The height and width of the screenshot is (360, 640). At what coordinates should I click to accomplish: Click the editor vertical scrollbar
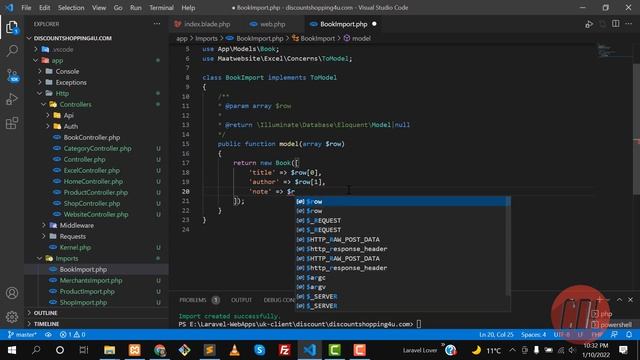point(636,129)
